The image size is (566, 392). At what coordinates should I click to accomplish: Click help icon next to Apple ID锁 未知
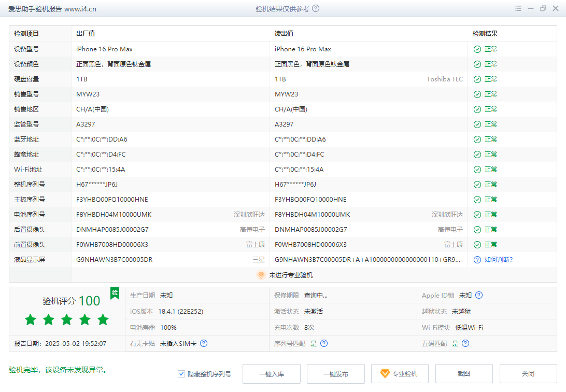point(478,295)
